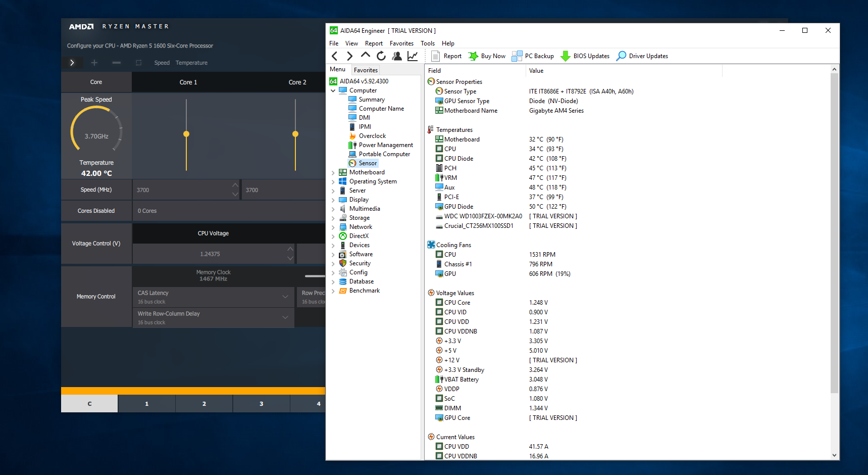Select IPMI in the tree

pyautogui.click(x=365, y=127)
